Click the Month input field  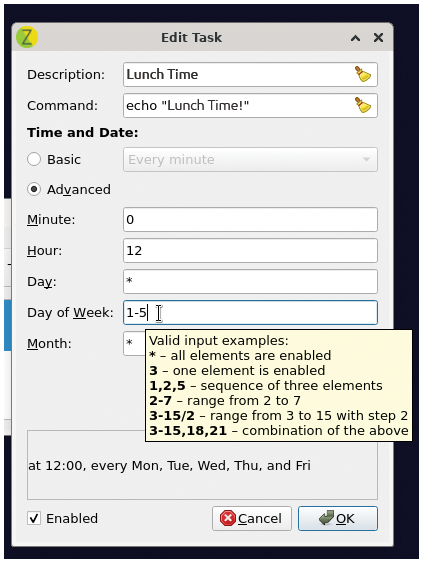pos(134,344)
